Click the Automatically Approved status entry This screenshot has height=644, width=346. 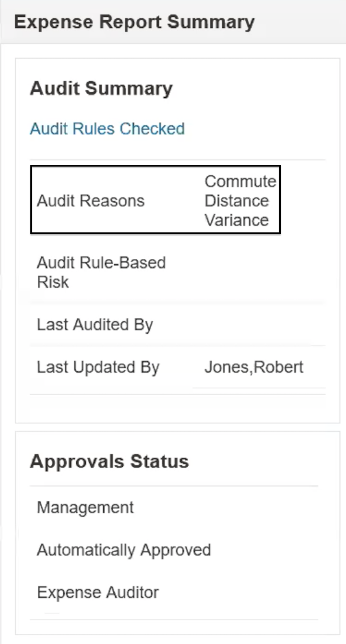[x=123, y=550]
